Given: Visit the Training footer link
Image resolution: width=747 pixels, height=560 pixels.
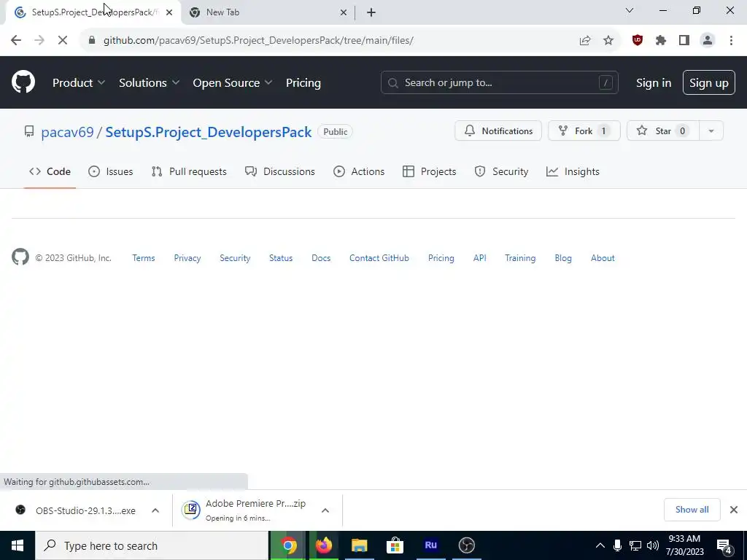Looking at the screenshot, I should pyautogui.click(x=520, y=258).
